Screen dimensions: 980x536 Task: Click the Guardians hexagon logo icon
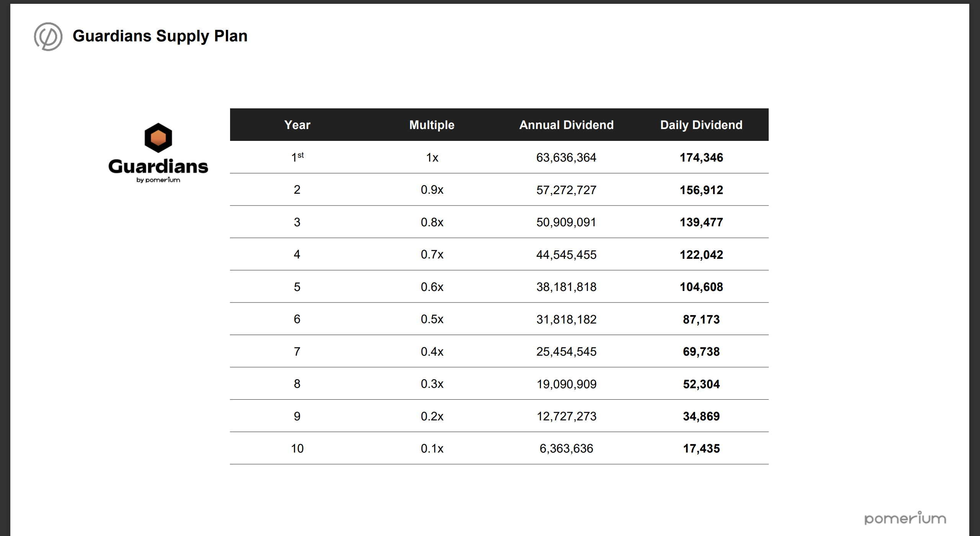point(158,138)
